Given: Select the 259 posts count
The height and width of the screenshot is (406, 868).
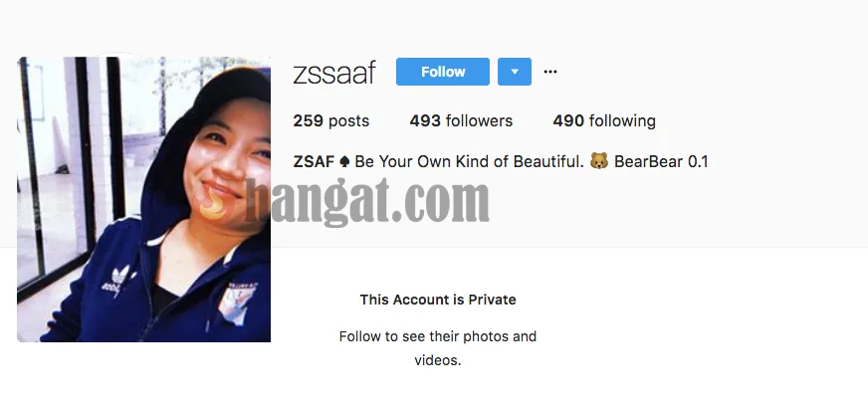Looking at the screenshot, I should coord(331,120).
